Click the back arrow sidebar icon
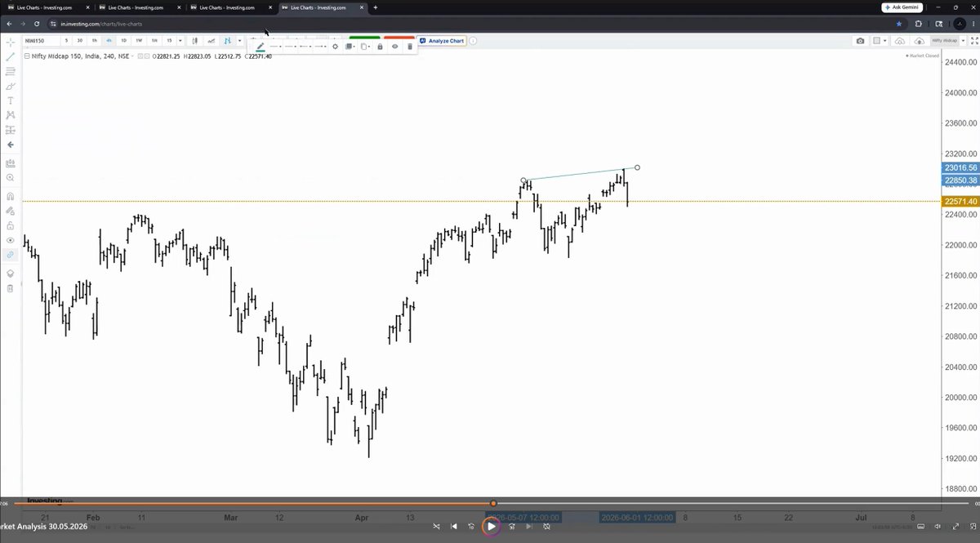The image size is (980, 543). (x=10, y=145)
